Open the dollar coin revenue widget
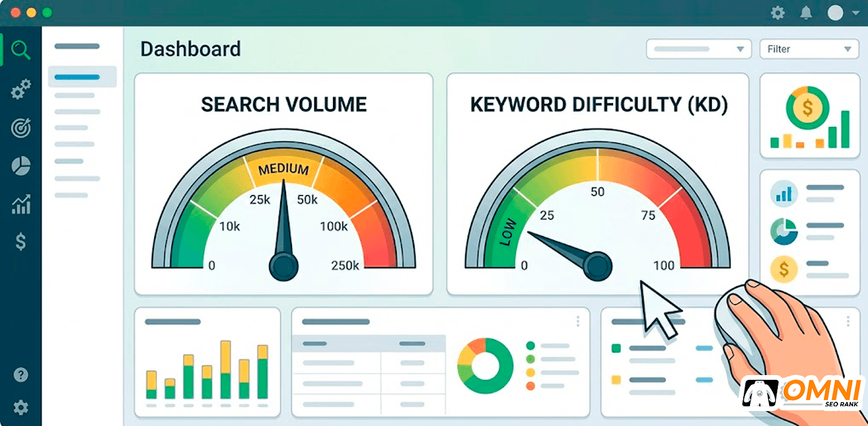 click(x=809, y=117)
